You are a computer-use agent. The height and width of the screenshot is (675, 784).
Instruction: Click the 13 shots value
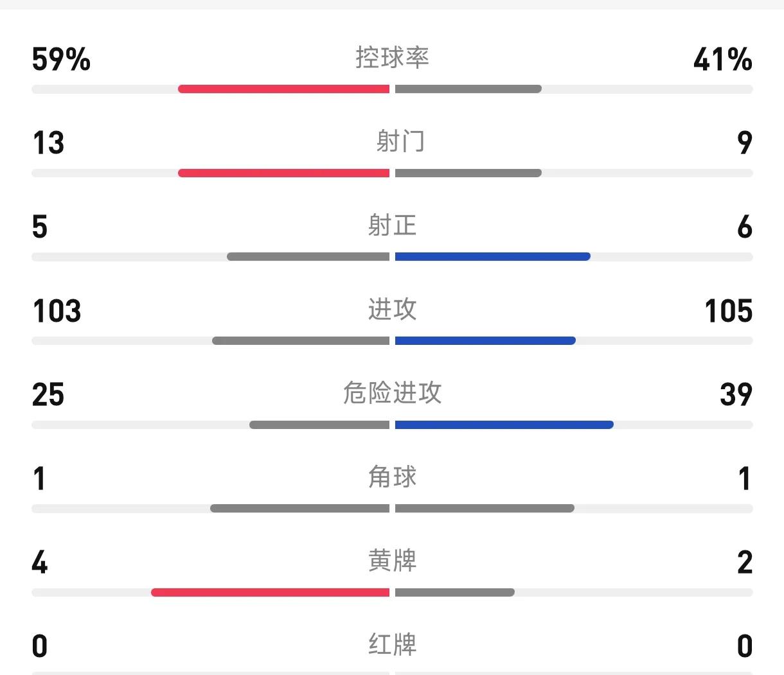pyautogui.click(x=48, y=143)
